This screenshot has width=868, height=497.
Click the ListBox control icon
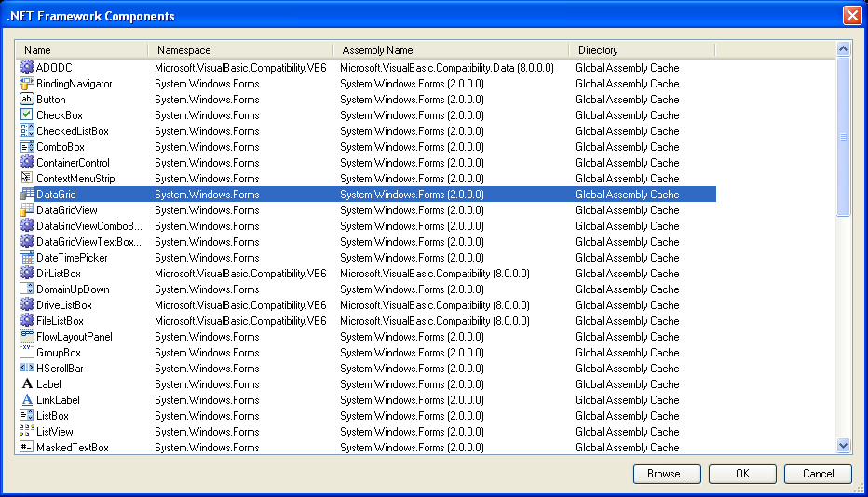coord(27,416)
